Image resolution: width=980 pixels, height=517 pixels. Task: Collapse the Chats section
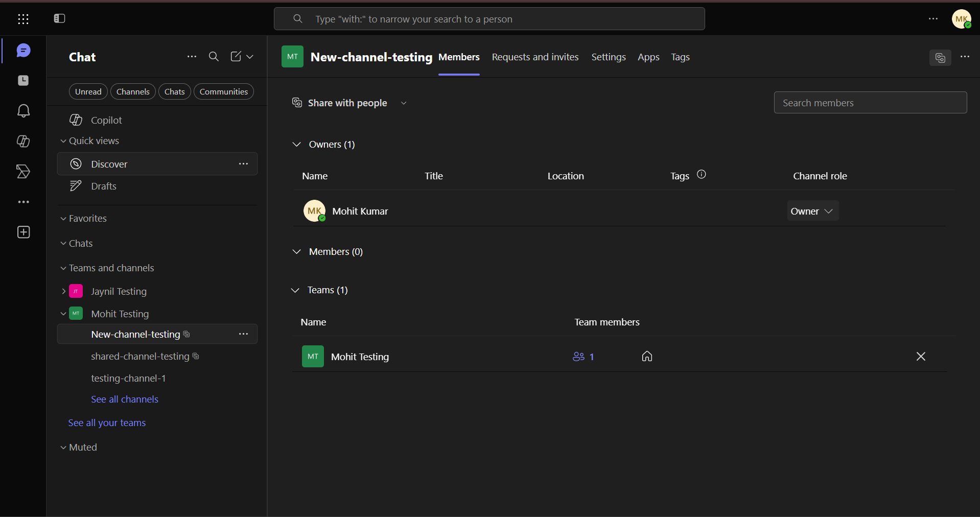pos(63,244)
